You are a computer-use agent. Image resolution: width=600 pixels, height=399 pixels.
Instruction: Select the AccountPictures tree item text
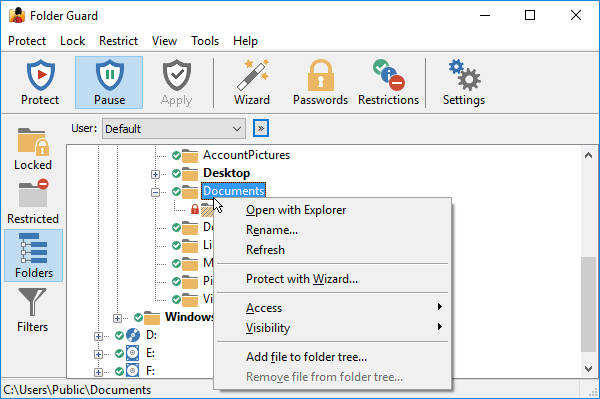tap(246, 155)
